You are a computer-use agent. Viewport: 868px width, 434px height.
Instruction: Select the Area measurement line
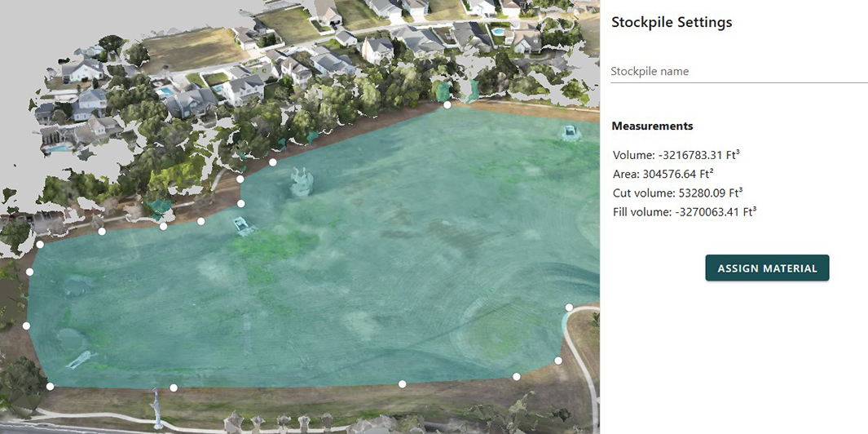pyautogui.click(x=663, y=174)
